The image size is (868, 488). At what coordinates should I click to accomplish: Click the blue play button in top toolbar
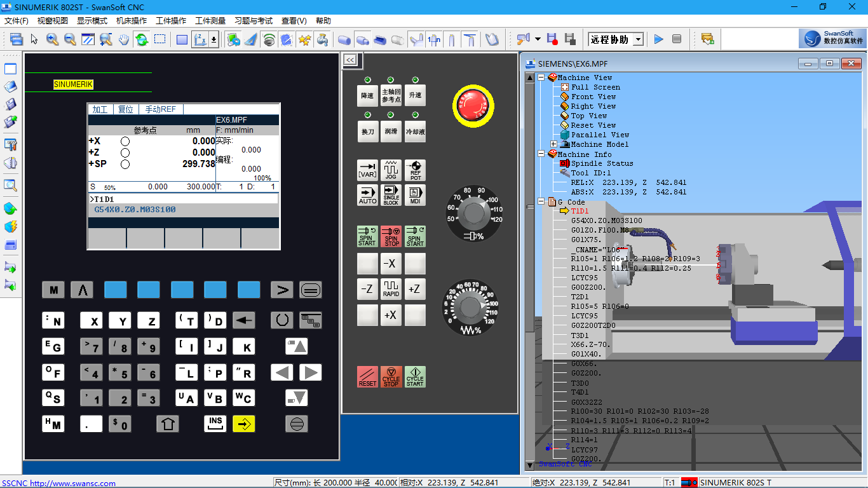coord(658,39)
